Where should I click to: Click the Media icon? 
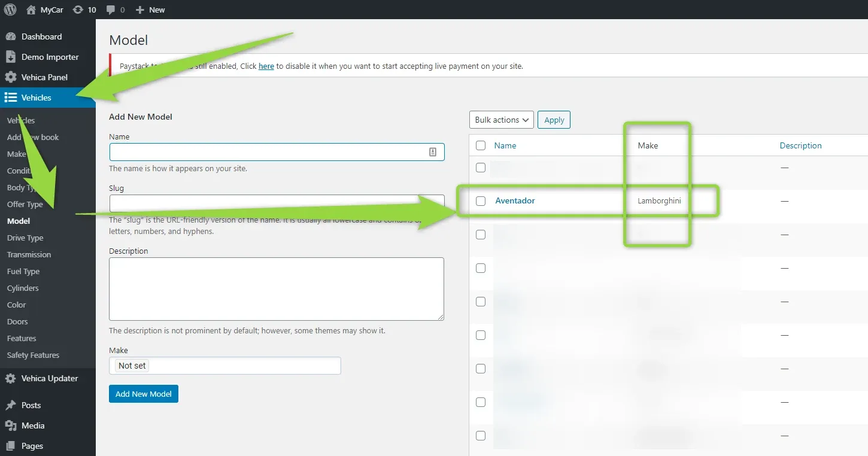10,425
